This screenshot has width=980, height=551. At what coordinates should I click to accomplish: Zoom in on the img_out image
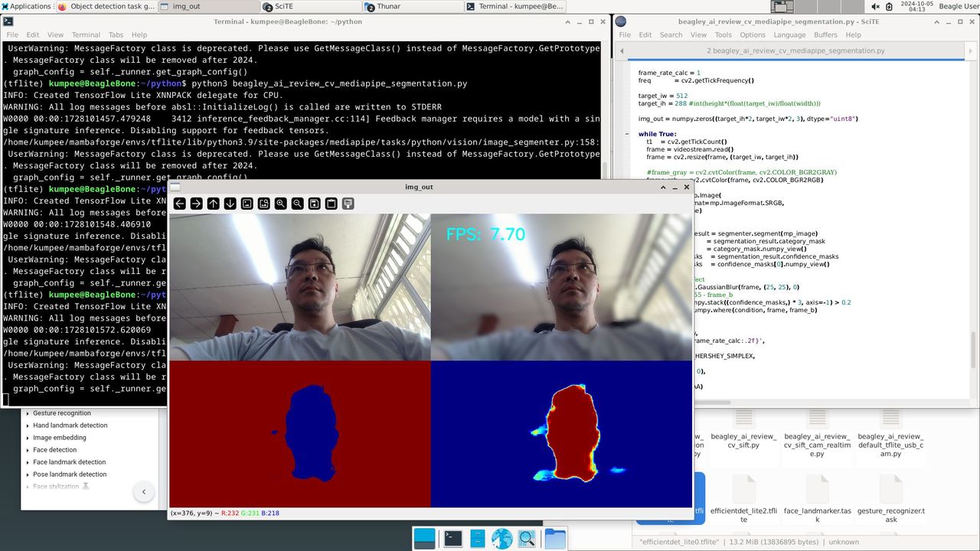(x=281, y=204)
